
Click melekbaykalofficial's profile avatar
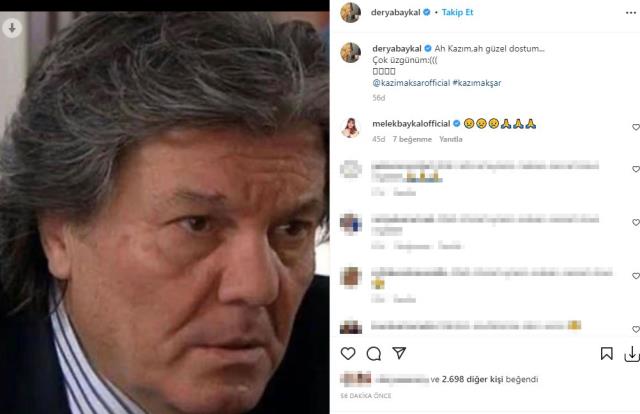click(x=351, y=128)
